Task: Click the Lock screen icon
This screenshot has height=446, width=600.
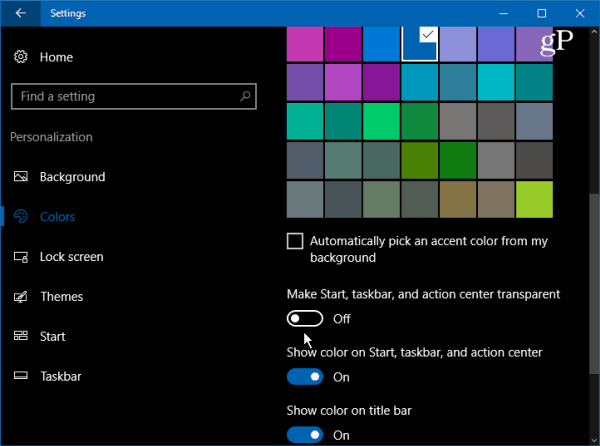Action: [x=21, y=257]
